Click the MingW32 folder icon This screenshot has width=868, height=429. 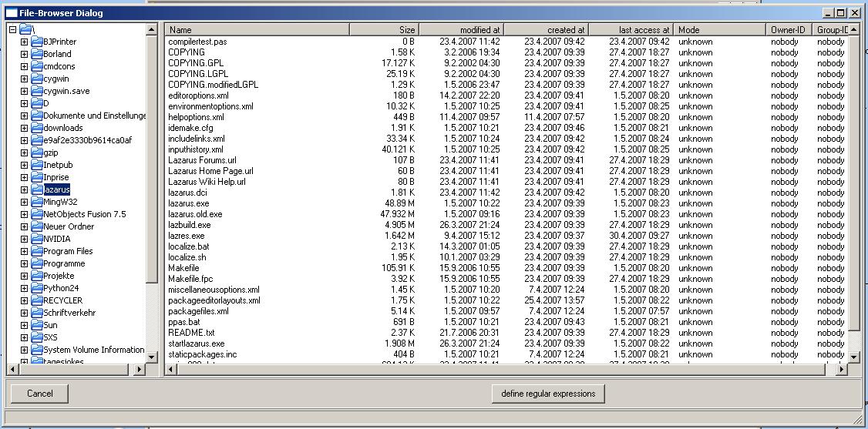coord(37,202)
